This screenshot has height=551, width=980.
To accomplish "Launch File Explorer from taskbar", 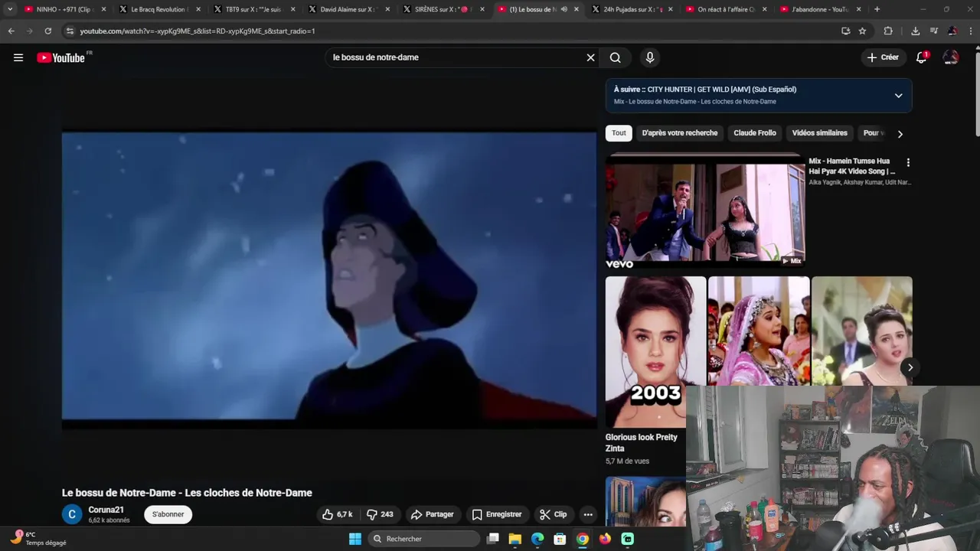I will click(515, 539).
